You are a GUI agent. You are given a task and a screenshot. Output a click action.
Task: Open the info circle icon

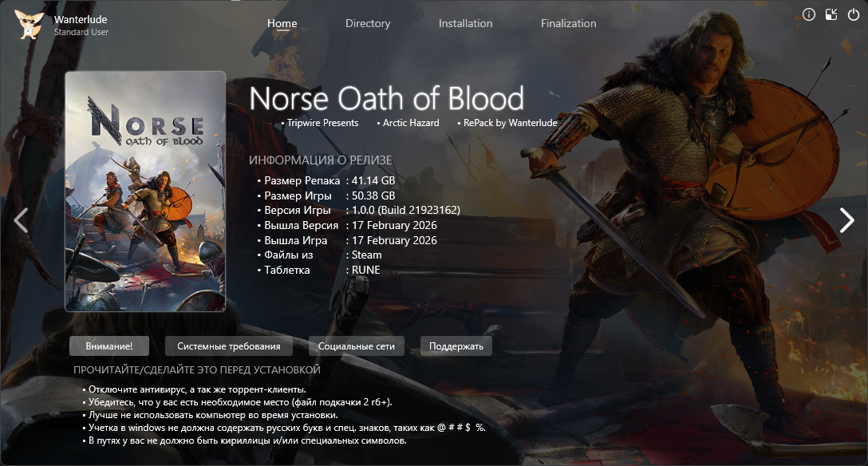809,15
